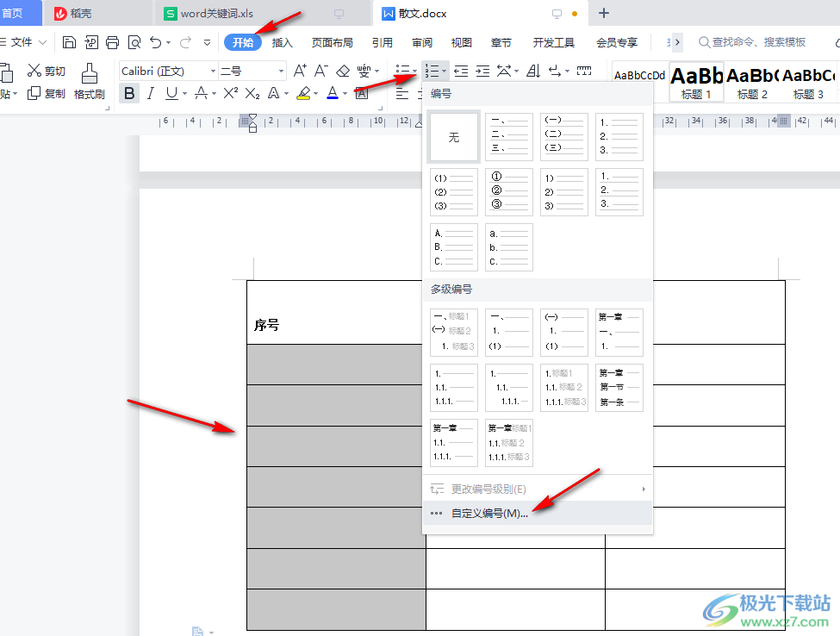Select the 无 (none) numbering option
The image size is (840, 636).
[453, 137]
